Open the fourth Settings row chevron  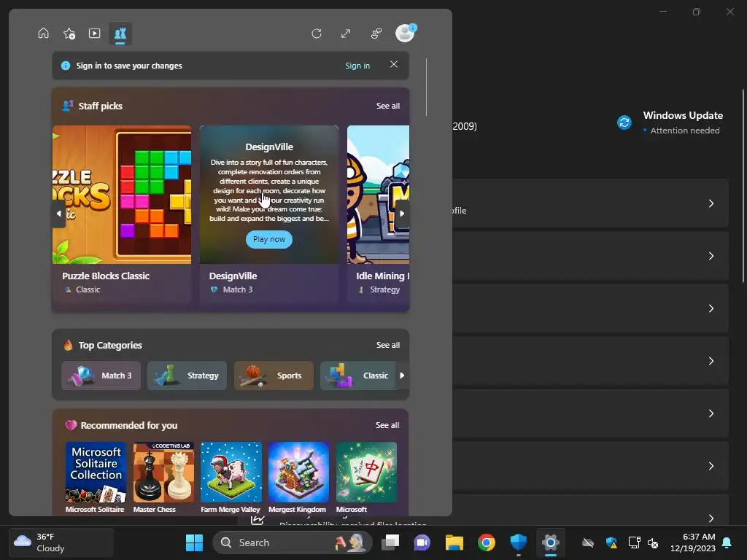(x=711, y=360)
